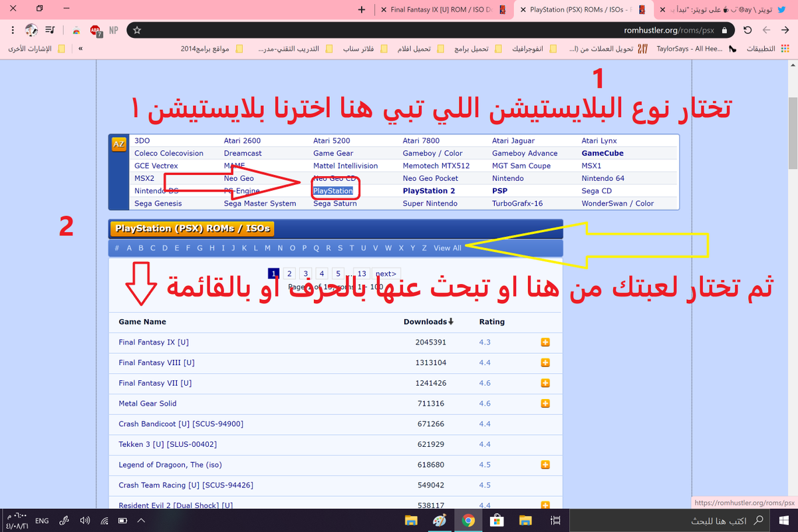Screen dimensions: 798x532
Task: Switch the ENG input language
Action: pos(42,521)
